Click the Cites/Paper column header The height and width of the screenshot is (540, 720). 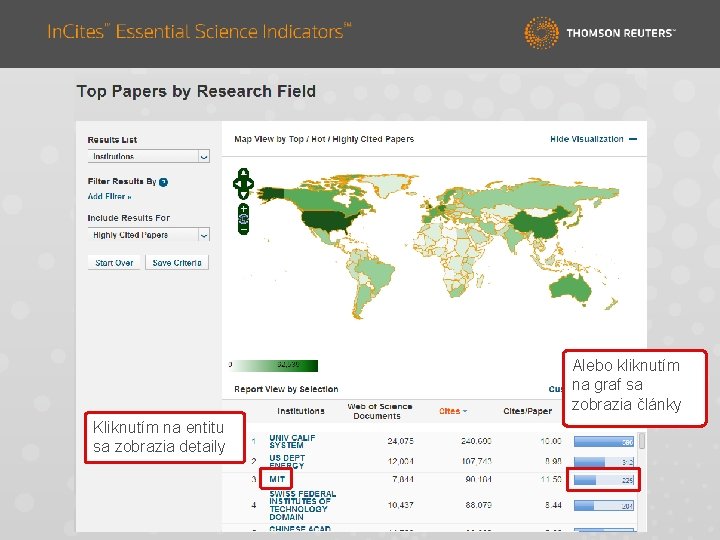pos(527,411)
